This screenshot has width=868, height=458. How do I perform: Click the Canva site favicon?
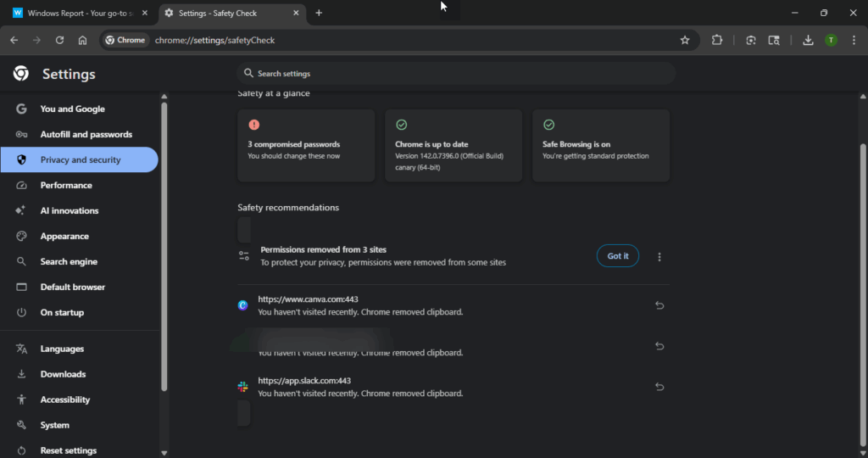242,305
